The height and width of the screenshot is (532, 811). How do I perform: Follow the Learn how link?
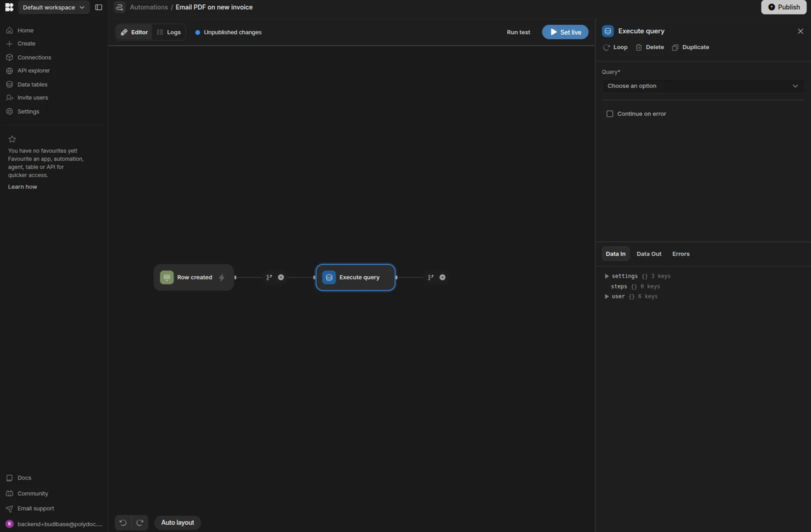click(x=22, y=186)
